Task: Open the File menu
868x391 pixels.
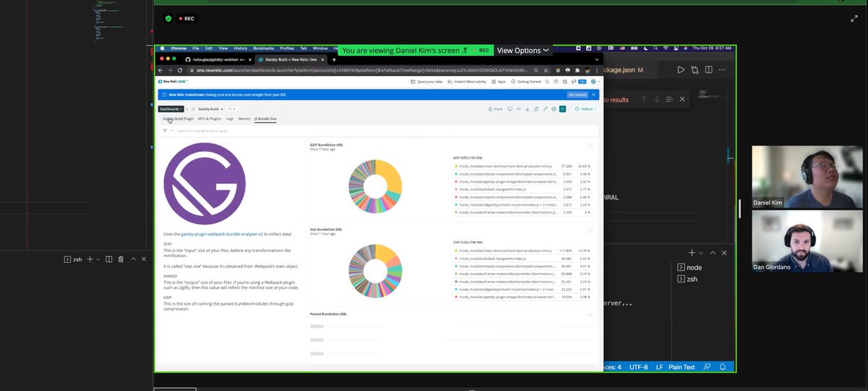Action: [196, 48]
